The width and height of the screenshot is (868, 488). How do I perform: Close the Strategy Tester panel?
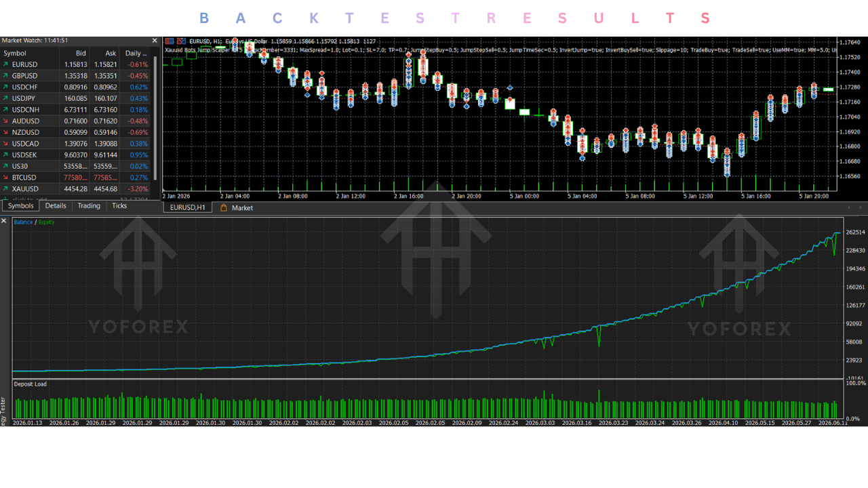pyautogui.click(x=4, y=222)
